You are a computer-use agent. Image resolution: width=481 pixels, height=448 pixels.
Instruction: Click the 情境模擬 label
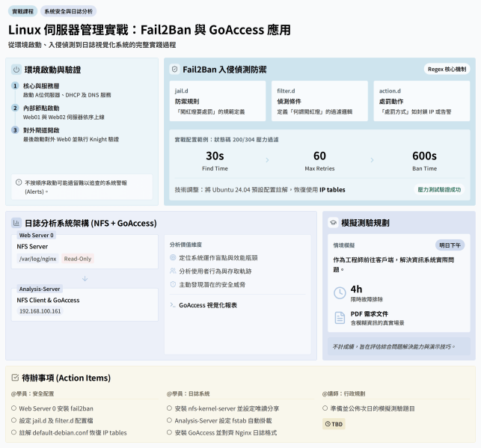(x=344, y=245)
